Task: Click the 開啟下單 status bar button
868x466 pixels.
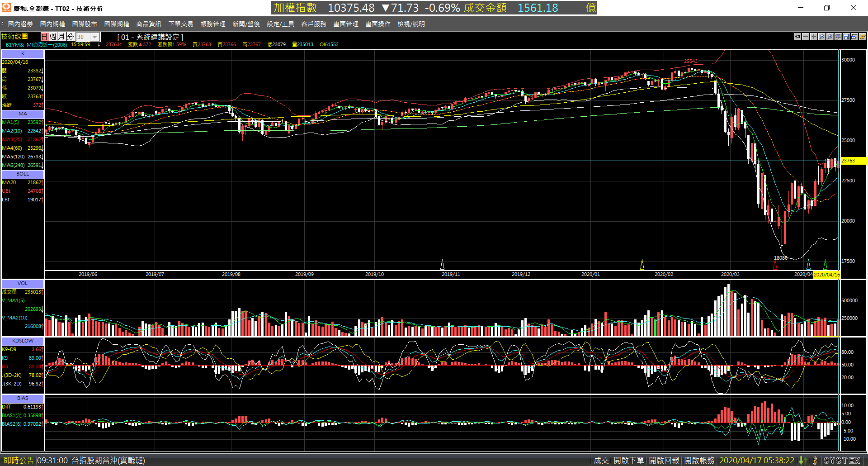Action: [x=628, y=461]
